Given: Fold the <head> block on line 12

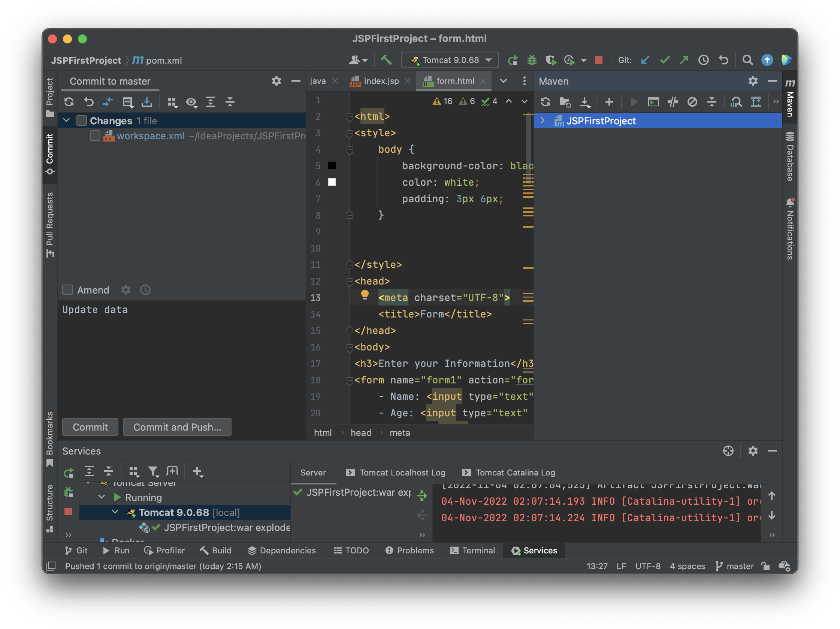Looking at the screenshot, I should [350, 282].
